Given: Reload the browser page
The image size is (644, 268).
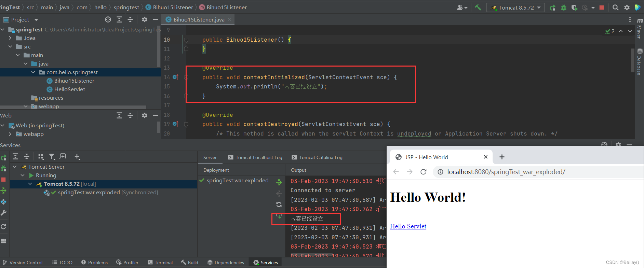Looking at the screenshot, I should [x=423, y=172].
